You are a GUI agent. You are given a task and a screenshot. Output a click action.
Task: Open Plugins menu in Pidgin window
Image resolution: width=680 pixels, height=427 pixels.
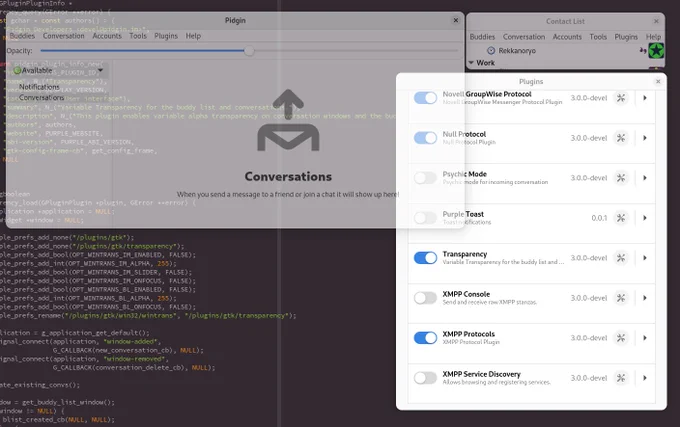coord(166,36)
